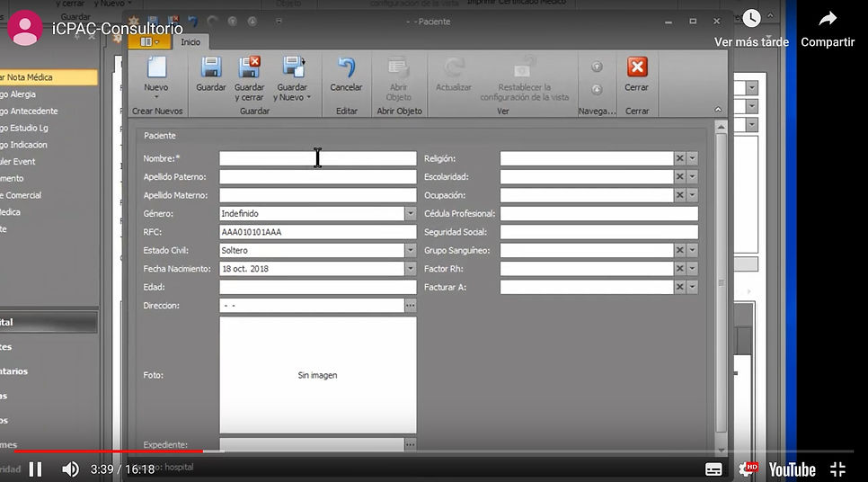Exit fullscreen with the corner icon
The image size is (868, 482).
[838, 469]
